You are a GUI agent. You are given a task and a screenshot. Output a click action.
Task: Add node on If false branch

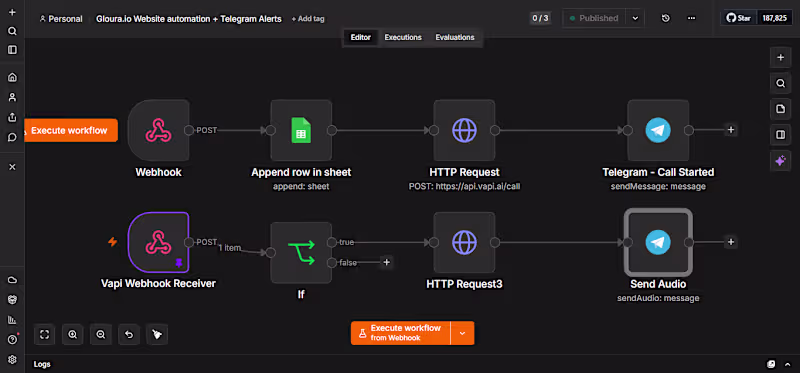pos(386,262)
